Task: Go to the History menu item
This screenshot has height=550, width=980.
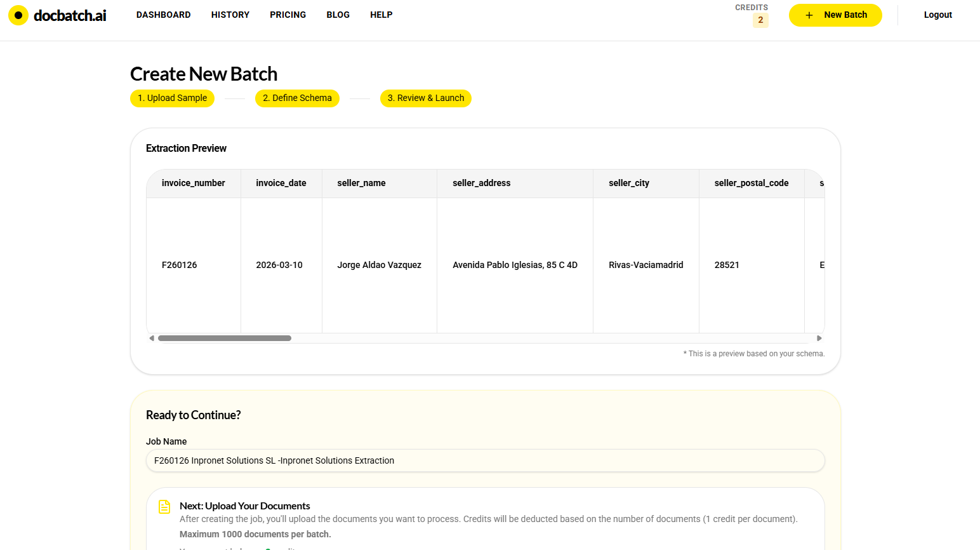Action: coord(230,15)
